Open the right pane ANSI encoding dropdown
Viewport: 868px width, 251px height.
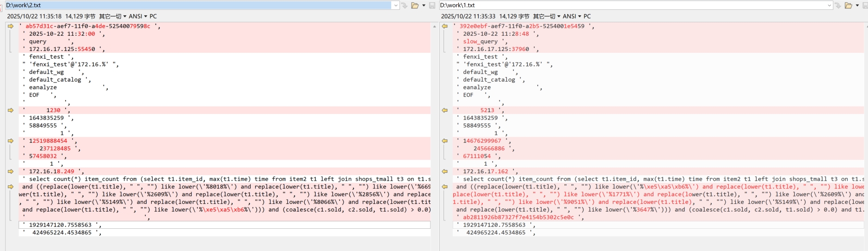(572, 16)
